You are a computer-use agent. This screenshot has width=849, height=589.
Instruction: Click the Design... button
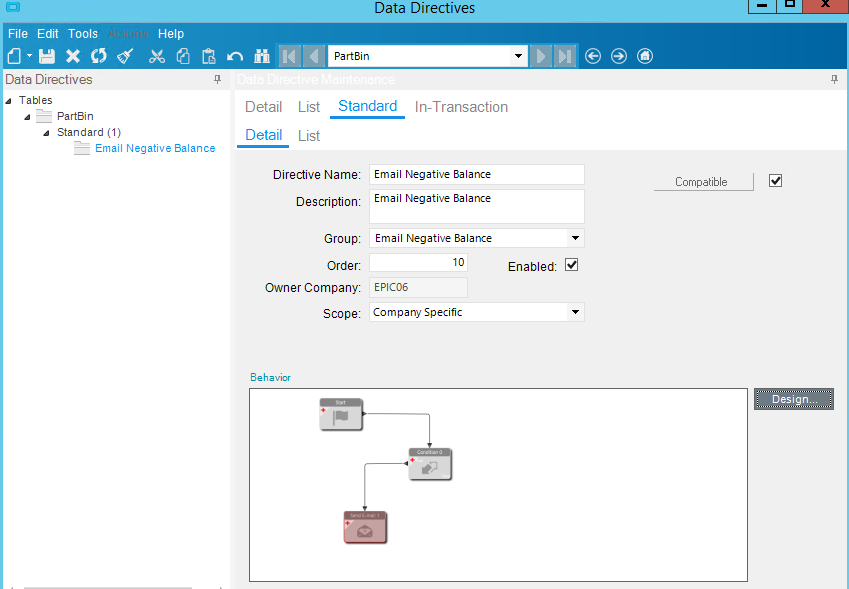pos(794,400)
